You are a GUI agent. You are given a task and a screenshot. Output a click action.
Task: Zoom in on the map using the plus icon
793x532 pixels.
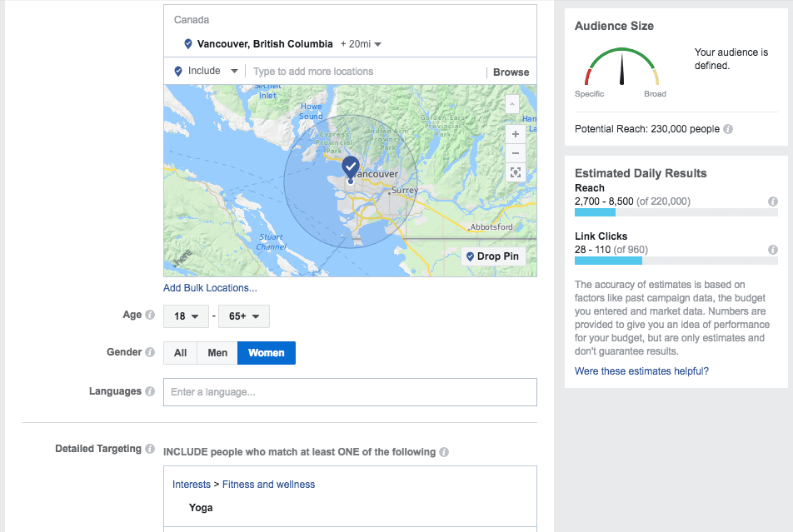(x=515, y=133)
